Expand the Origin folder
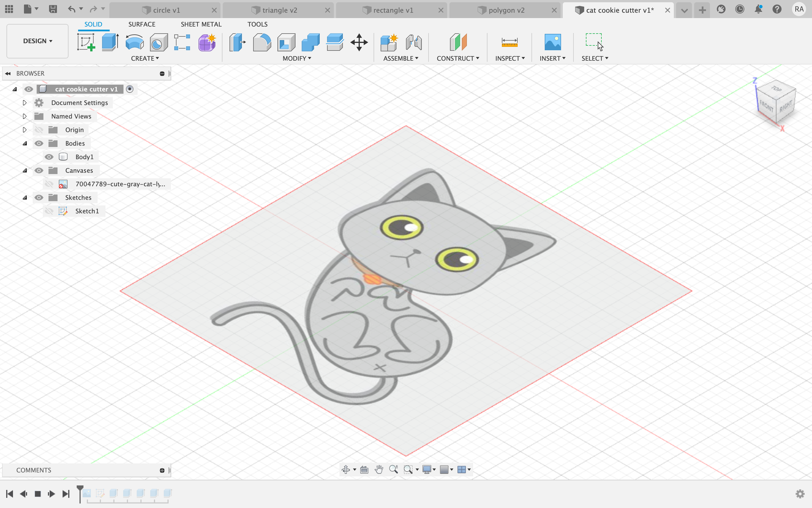 click(25, 130)
